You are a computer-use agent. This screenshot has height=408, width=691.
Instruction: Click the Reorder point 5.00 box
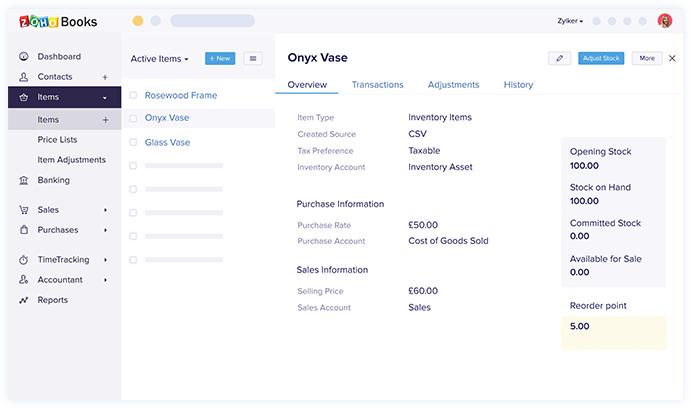click(613, 333)
